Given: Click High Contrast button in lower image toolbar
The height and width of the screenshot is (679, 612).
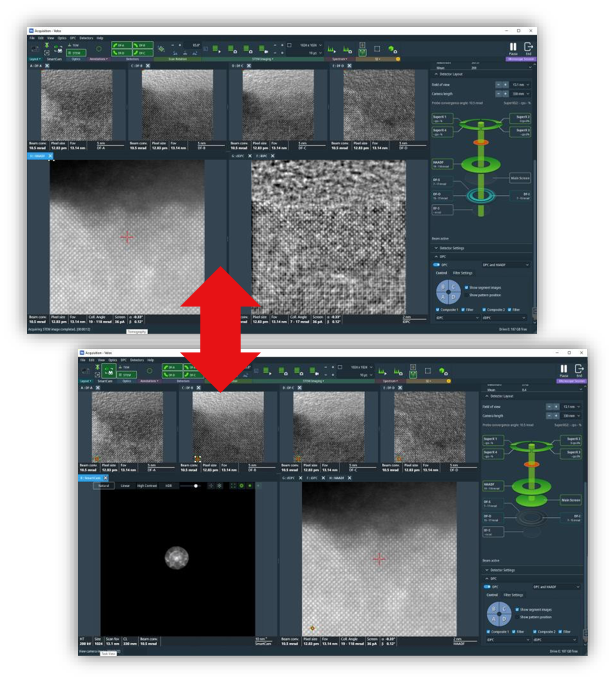Looking at the screenshot, I should [x=147, y=486].
